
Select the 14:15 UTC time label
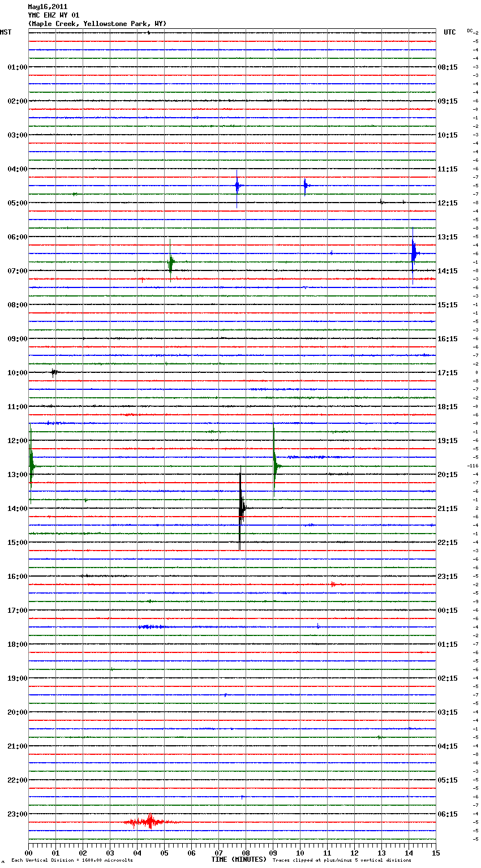pos(448,270)
